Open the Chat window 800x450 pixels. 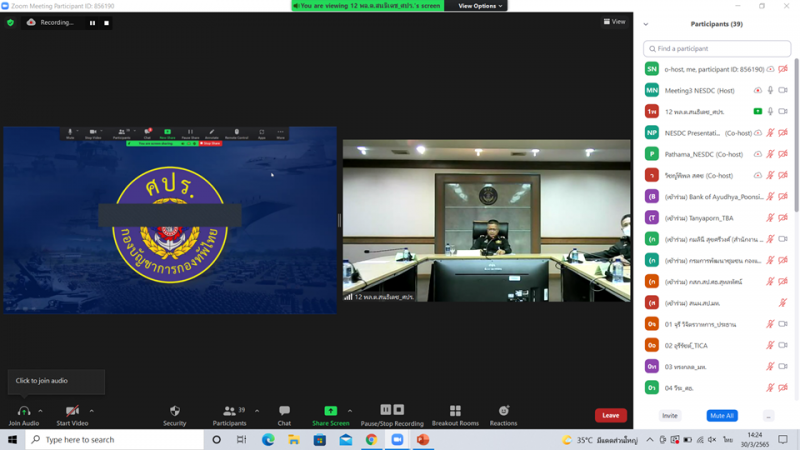coord(284,411)
